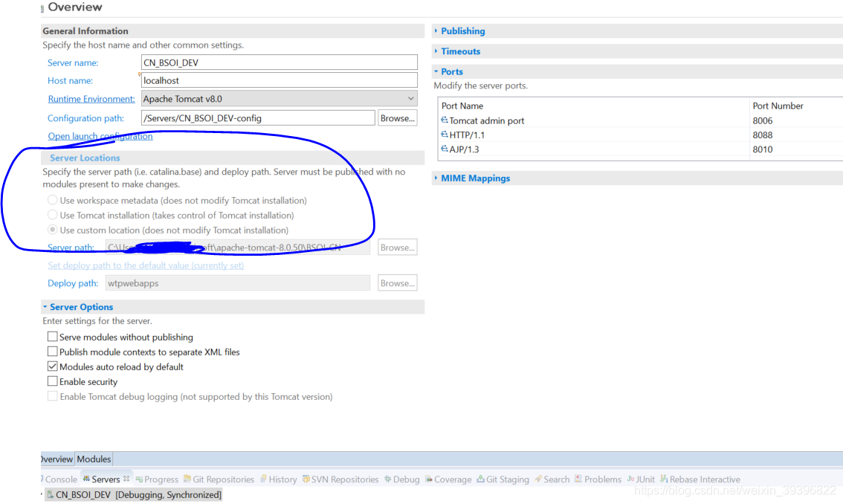Click the HTTP/1.1 port row icon

click(x=444, y=135)
